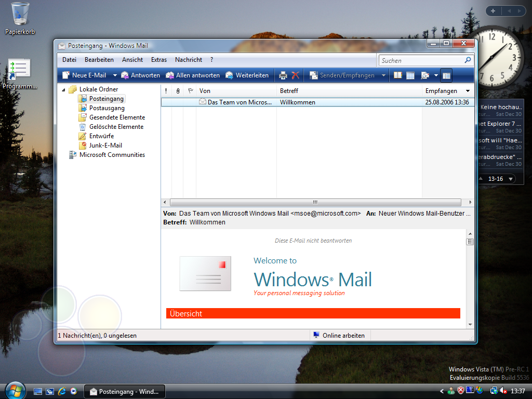Click the Online arbeiten status bar entry
Screen dimensions: 532x399
click(340, 336)
